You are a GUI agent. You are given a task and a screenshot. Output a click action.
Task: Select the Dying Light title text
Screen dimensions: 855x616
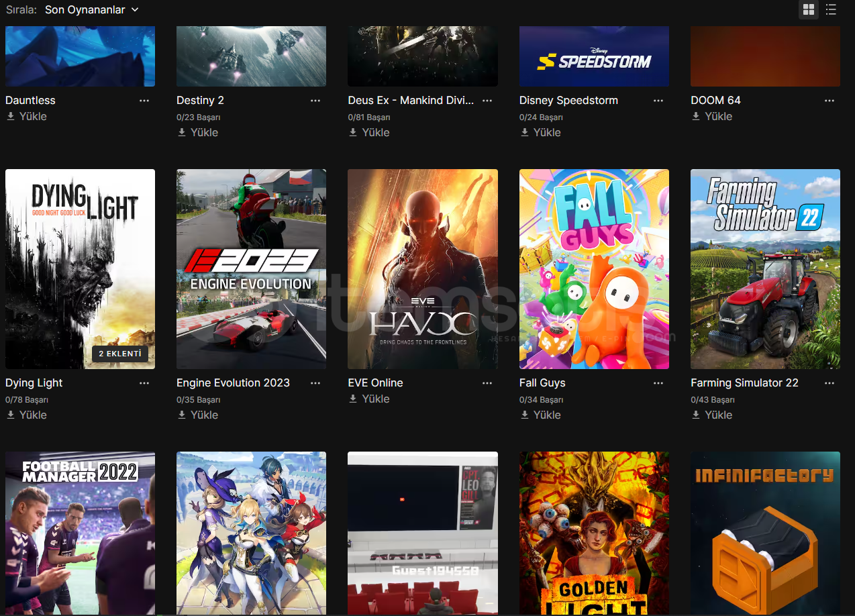34,382
